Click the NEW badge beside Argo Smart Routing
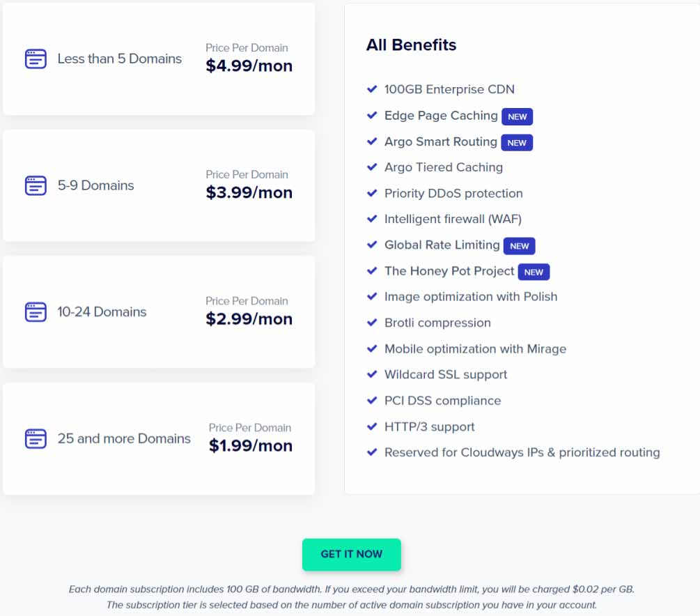 click(518, 142)
